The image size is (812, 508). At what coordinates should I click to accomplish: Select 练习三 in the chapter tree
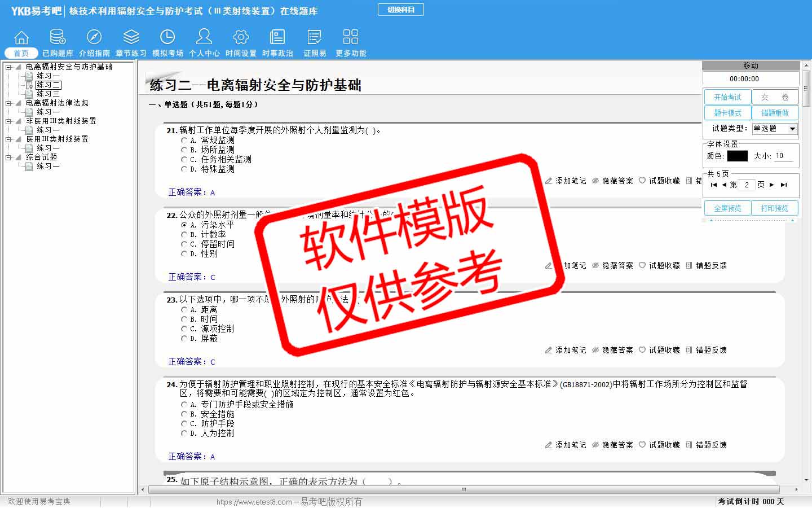(x=48, y=94)
